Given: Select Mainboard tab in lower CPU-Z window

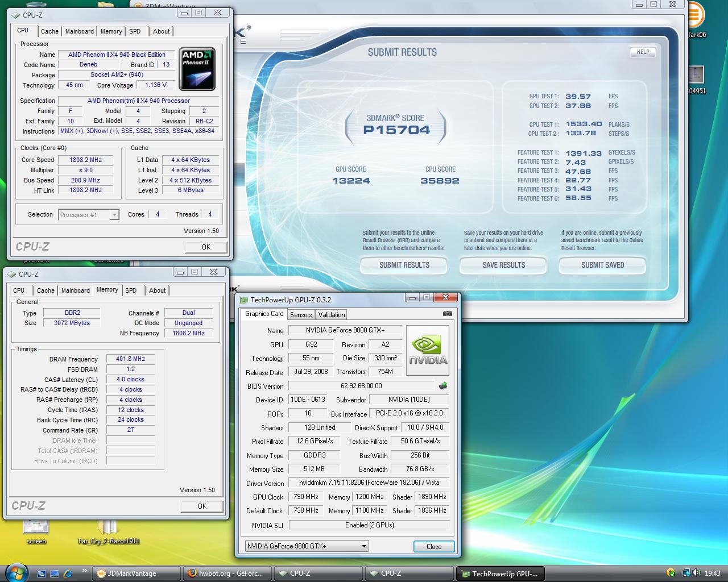Looking at the screenshot, I should tap(76, 290).
